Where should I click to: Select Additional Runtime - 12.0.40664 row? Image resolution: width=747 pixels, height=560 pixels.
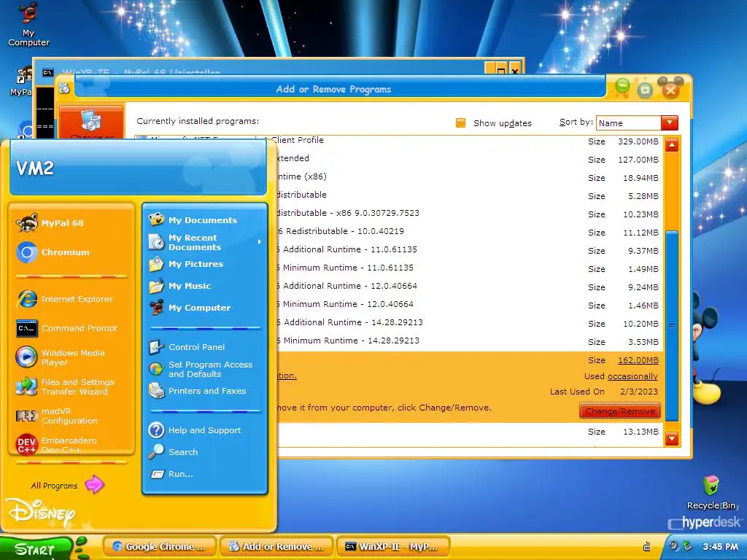point(470,286)
